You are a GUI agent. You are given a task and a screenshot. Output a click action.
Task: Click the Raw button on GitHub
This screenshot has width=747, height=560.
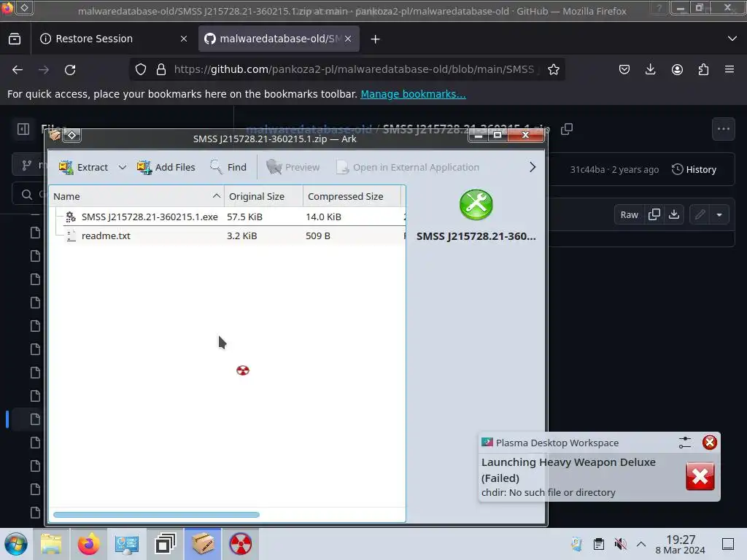629,215
